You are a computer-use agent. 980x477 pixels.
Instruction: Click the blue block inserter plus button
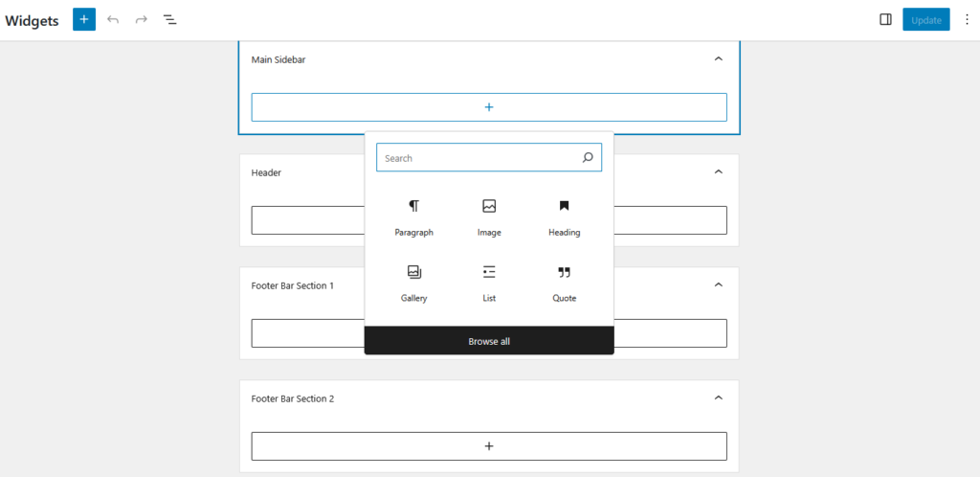[x=84, y=19]
